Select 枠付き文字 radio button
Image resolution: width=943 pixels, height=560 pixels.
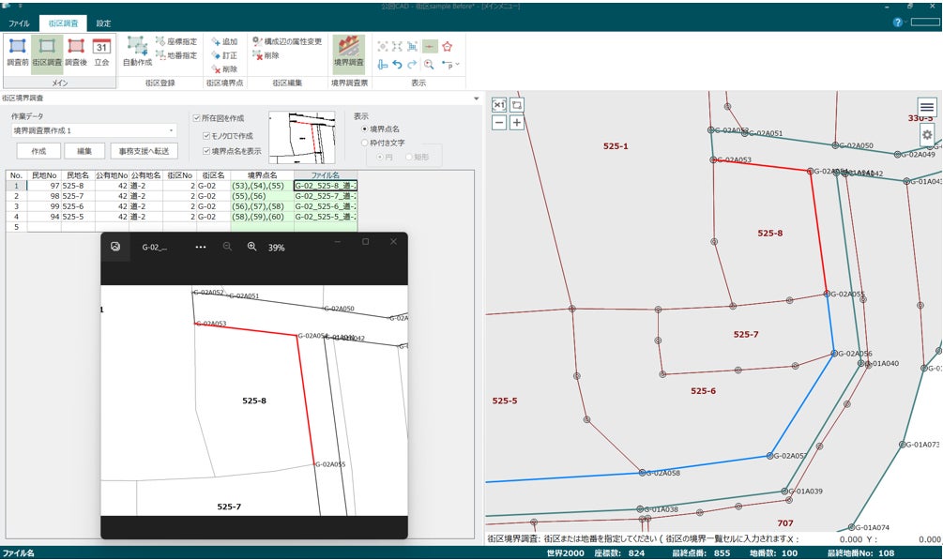[x=364, y=143]
